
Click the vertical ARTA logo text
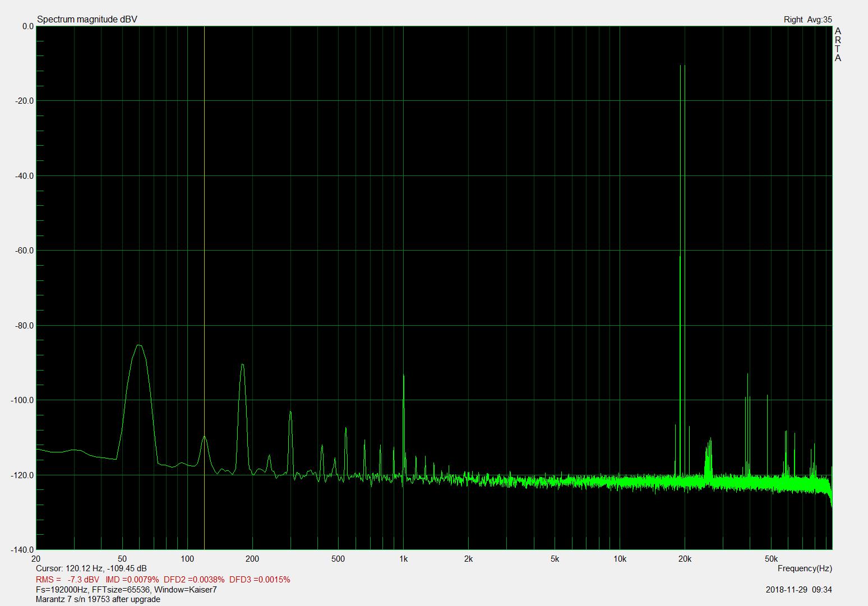coord(838,45)
